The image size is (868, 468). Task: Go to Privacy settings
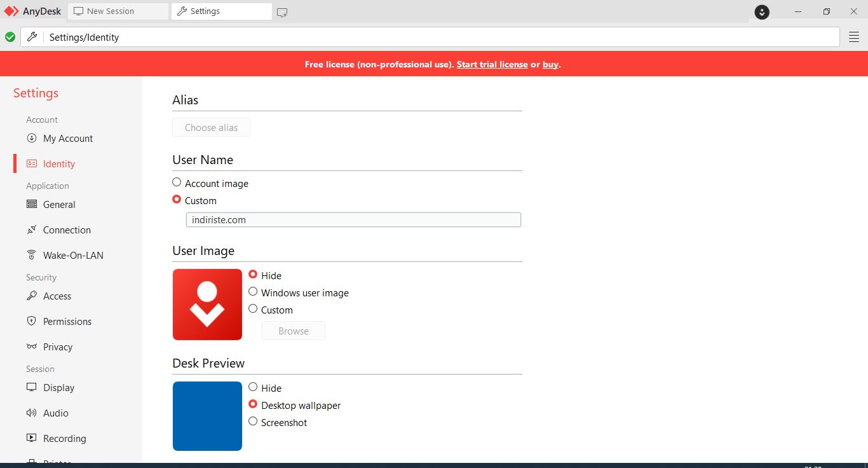[x=58, y=347]
